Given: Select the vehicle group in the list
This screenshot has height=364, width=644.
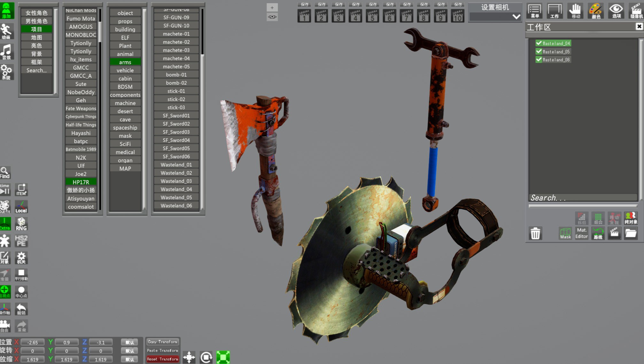Looking at the screenshot, I should [x=125, y=70].
